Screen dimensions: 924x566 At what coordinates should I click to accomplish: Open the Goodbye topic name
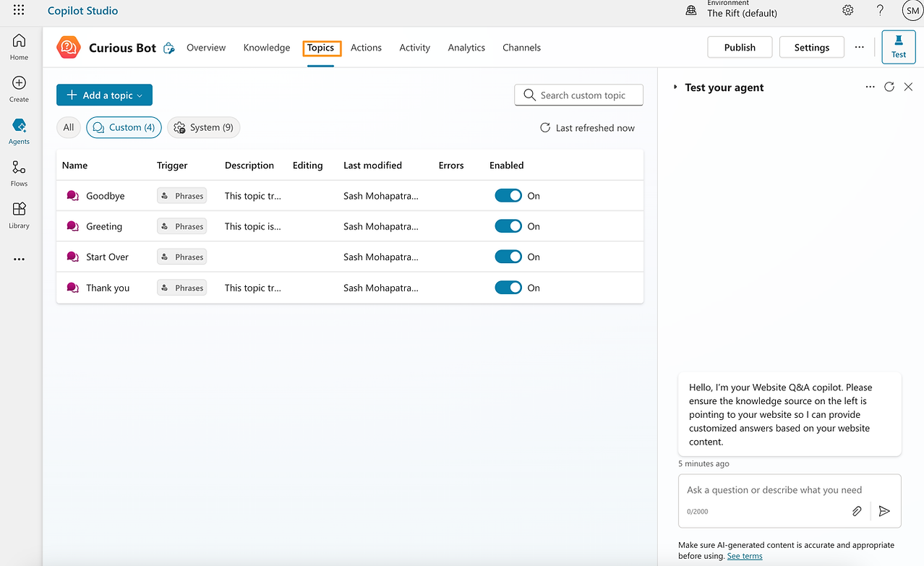coord(106,196)
